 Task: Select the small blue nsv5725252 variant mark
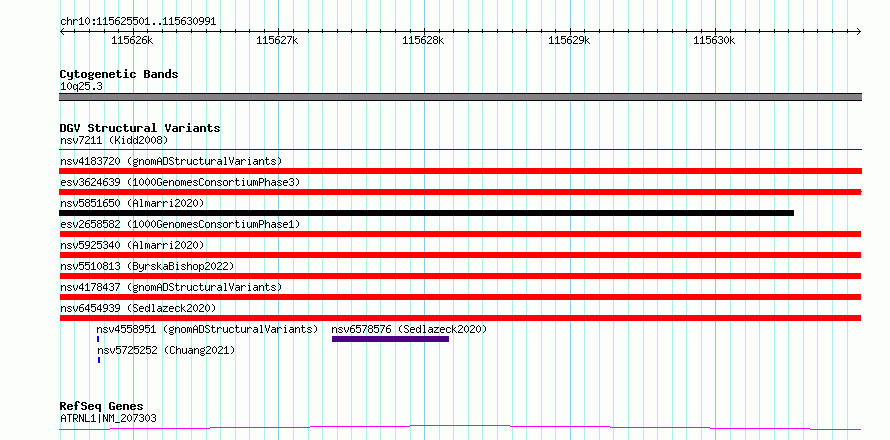[x=99, y=360]
